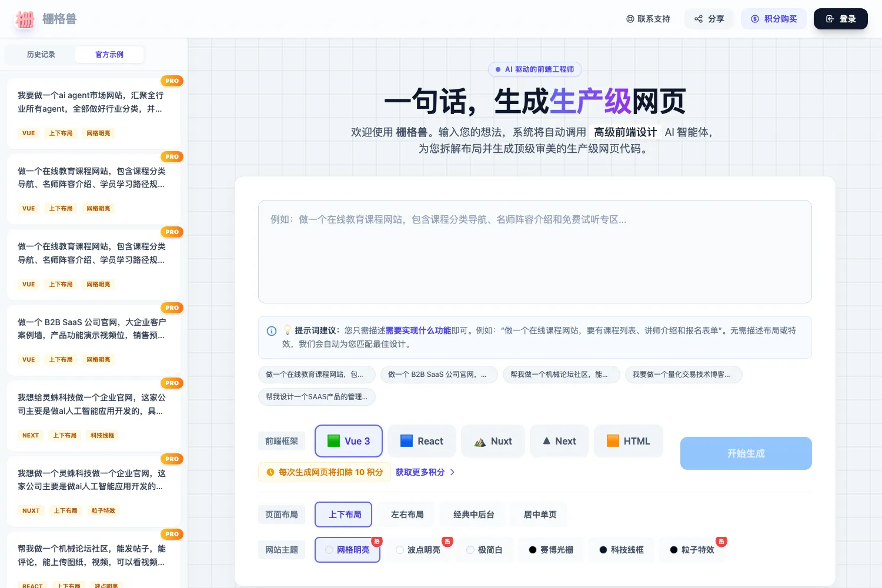Click the login arrow icon in 登录

pos(830,19)
